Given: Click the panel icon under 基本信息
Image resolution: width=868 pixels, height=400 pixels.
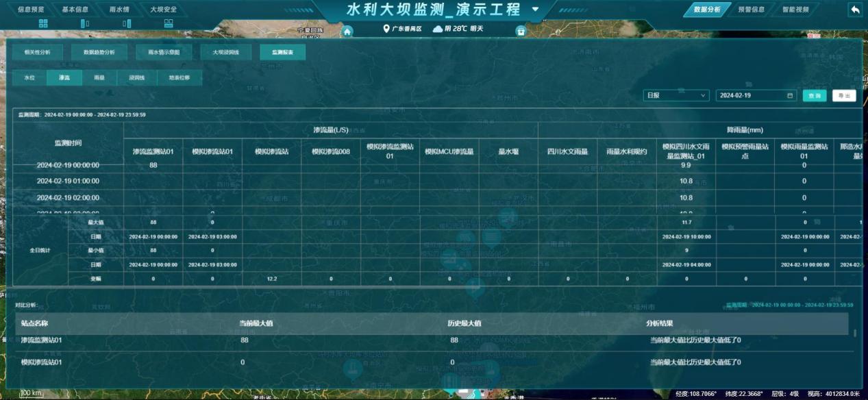Looking at the screenshot, I should coord(85,23).
